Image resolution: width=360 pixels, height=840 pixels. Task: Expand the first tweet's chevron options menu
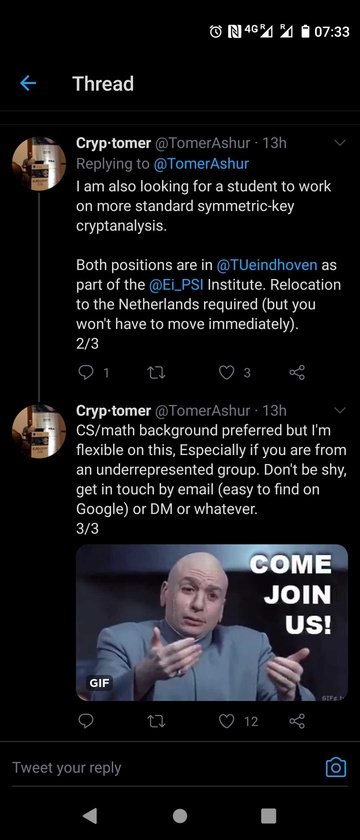340,143
